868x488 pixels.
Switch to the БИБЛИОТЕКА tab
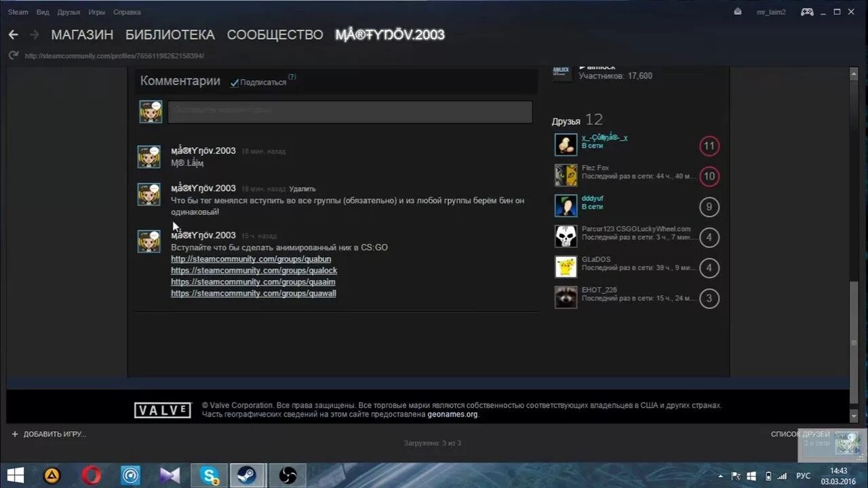tap(170, 35)
